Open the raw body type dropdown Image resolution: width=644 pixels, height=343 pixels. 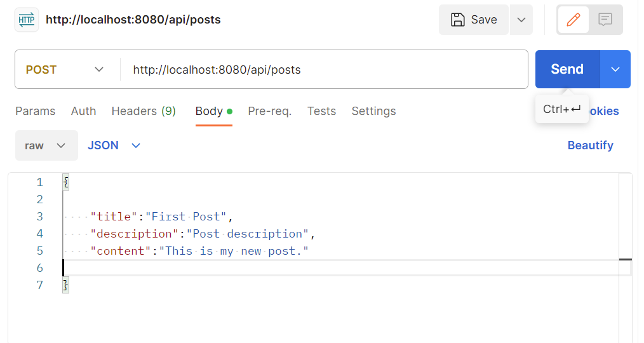[46, 145]
